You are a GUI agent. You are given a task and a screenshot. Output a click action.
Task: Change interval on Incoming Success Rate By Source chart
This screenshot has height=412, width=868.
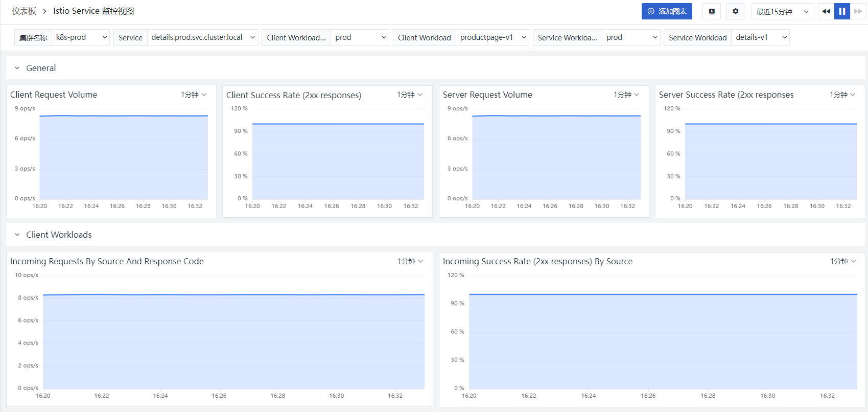pyautogui.click(x=843, y=261)
